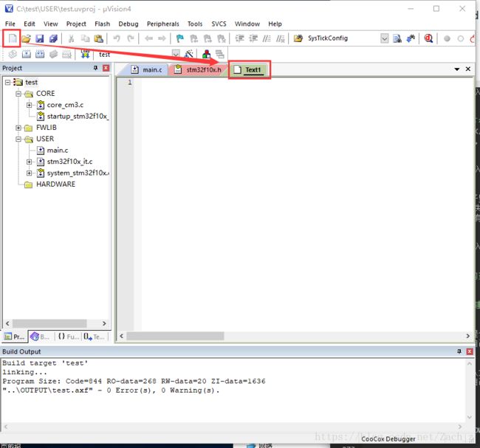Switch to the stm32f10x.h editor tab
The width and height of the screenshot is (480, 448).
click(x=198, y=70)
